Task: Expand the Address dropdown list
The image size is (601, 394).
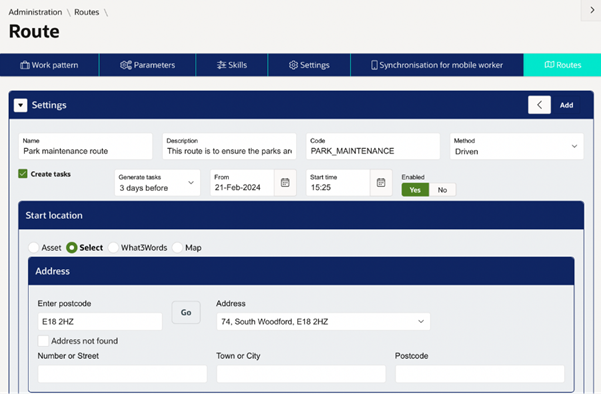Action: point(323,322)
